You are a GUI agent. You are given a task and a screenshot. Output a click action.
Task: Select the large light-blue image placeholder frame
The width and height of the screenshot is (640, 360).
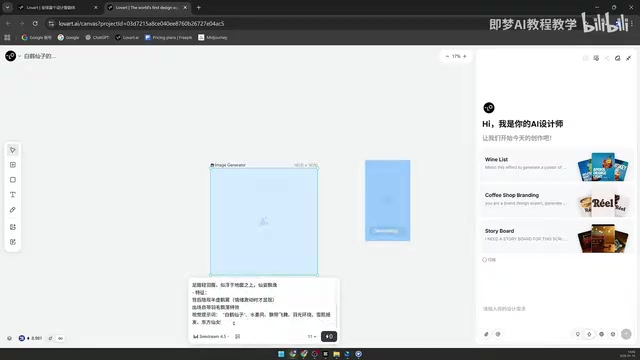point(264,222)
